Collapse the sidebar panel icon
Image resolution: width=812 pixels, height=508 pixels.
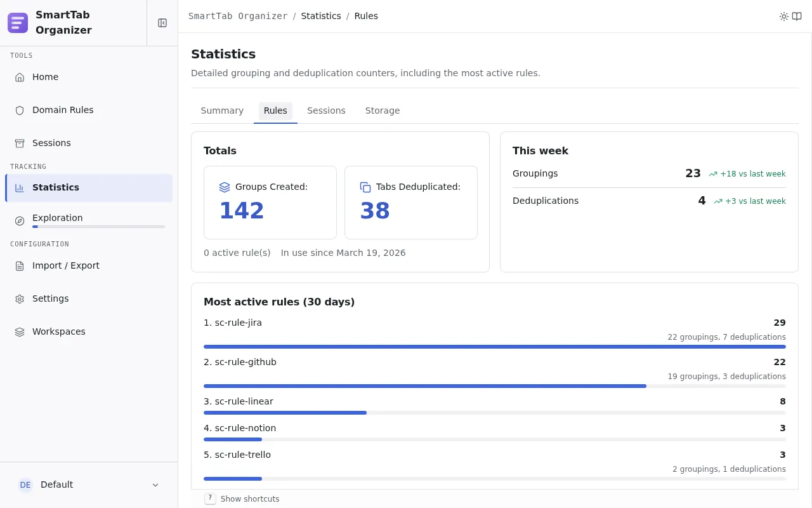point(162,23)
